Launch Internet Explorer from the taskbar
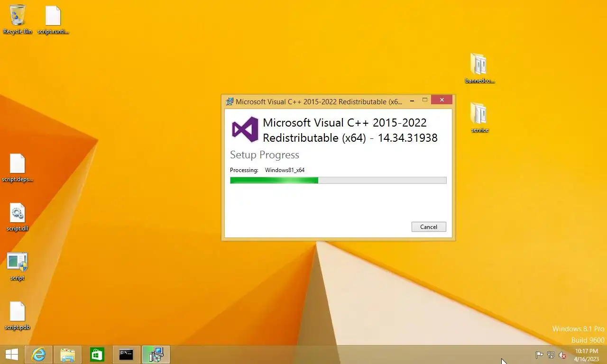Viewport: 607px width, 364px height. pos(38,355)
